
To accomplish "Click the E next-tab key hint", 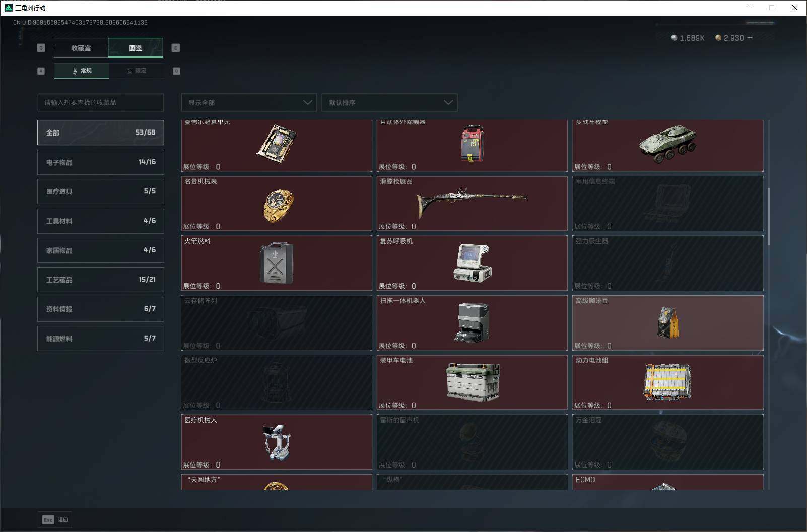I will pyautogui.click(x=176, y=48).
